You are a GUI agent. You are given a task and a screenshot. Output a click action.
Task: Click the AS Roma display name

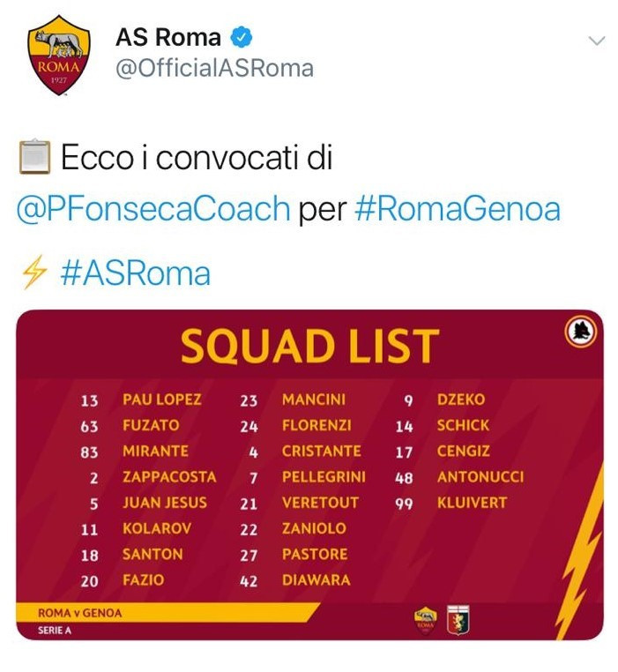point(168,37)
